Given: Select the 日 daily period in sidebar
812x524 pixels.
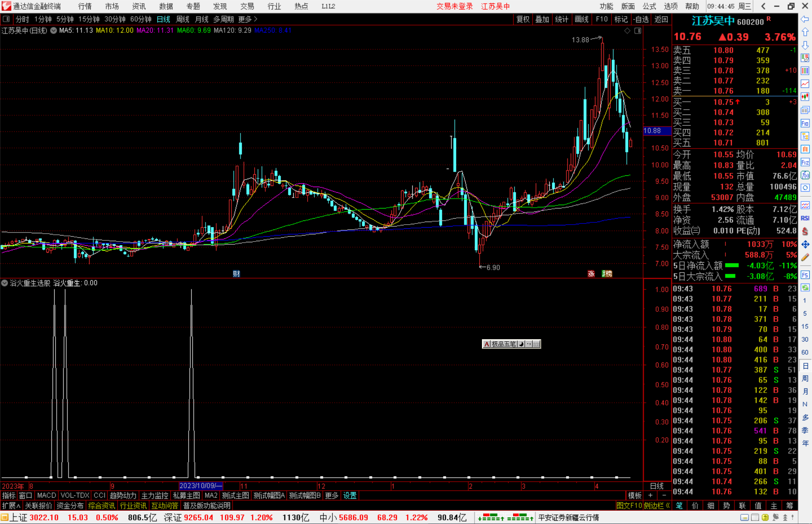Looking at the screenshot, I should 805,366.
